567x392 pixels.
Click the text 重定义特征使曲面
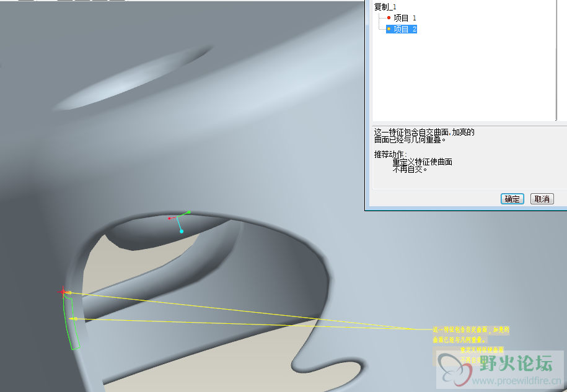tap(423, 162)
